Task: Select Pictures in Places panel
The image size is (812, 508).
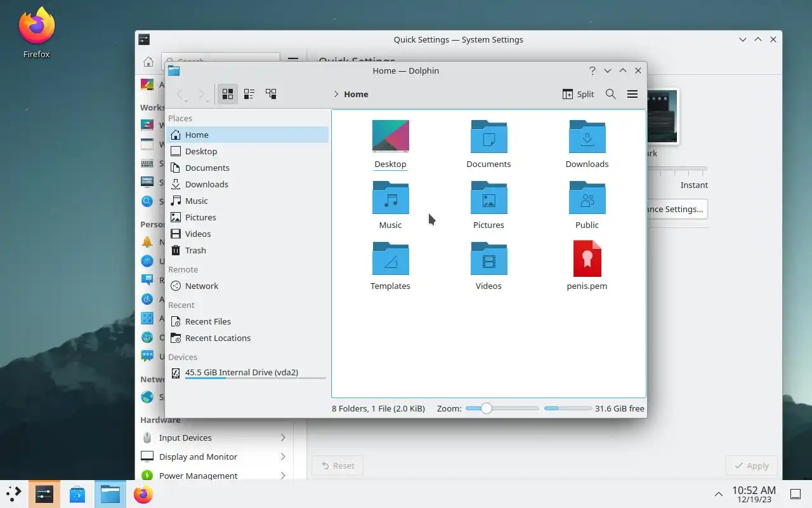Action: click(x=247, y=217)
